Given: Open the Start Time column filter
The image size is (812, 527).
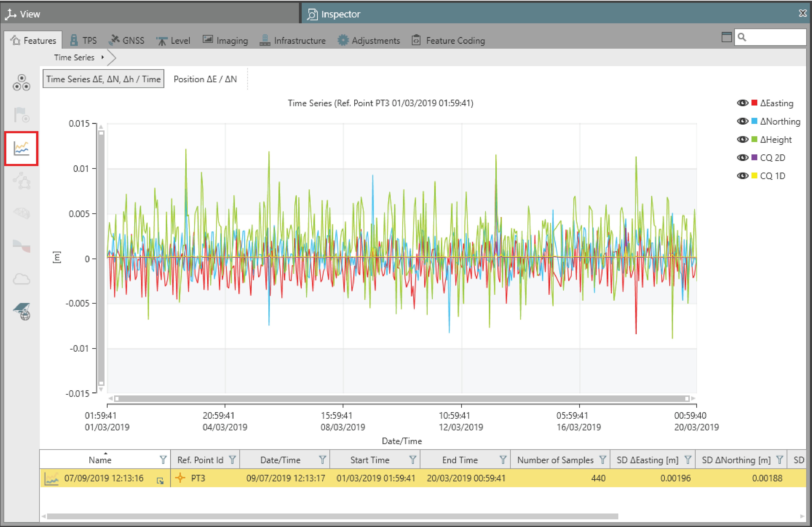Looking at the screenshot, I should (413, 460).
